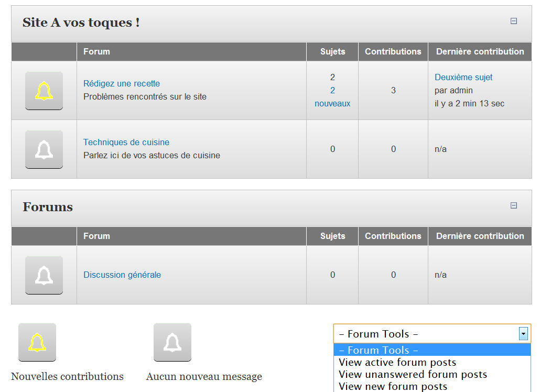540x392 pixels.
Task: Select View unanswered forum posts option
Action: pyautogui.click(x=413, y=375)
